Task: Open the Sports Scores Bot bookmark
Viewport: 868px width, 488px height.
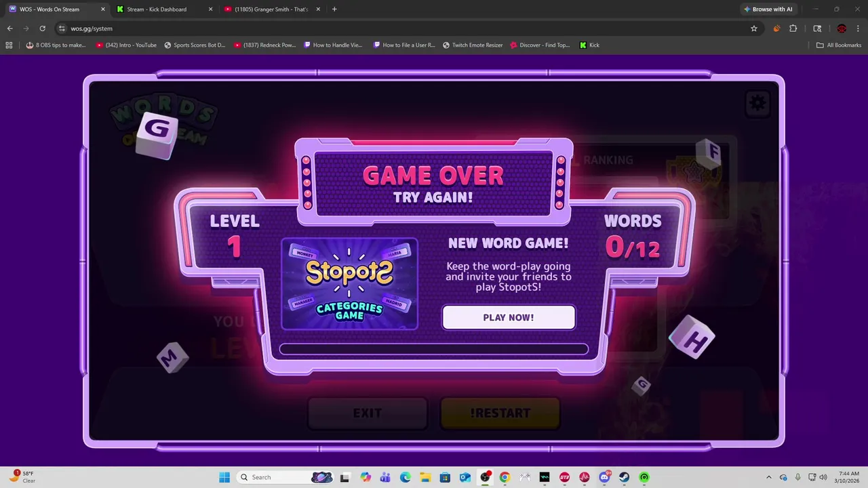Action: [x=195, y=45]
